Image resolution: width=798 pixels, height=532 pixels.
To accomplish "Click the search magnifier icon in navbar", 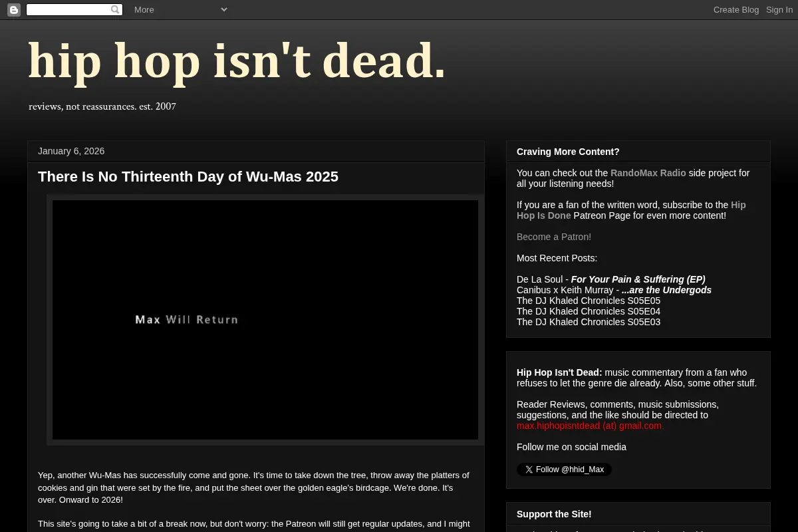I will pyautogui.click(x=115, y=9).
